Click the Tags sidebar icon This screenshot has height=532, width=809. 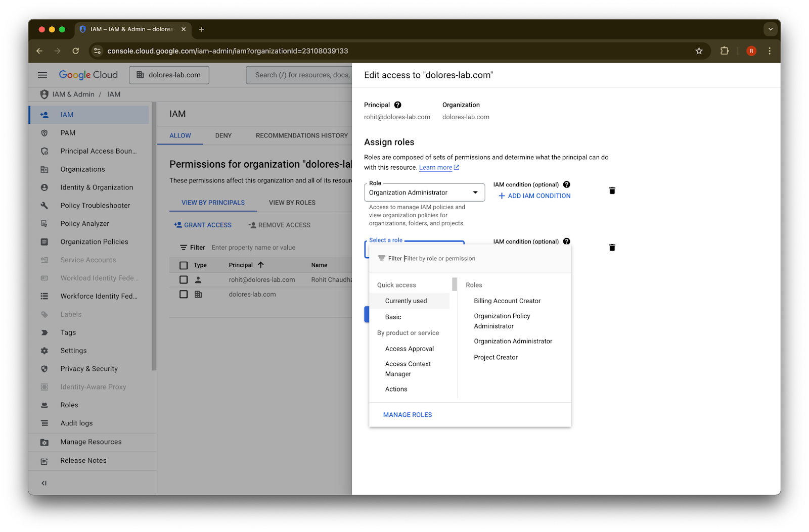[44, 332]
